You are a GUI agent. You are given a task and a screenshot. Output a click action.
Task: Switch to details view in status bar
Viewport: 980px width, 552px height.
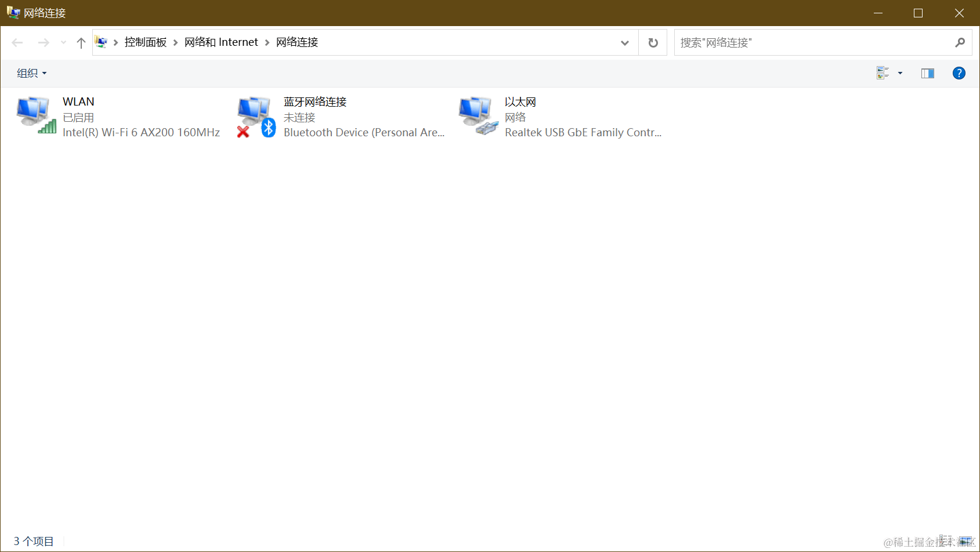[941, 540]
